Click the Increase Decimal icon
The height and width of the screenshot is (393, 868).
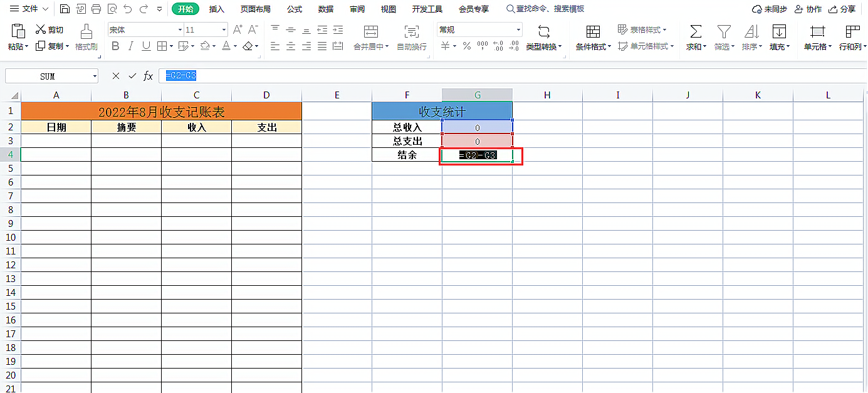498,46
